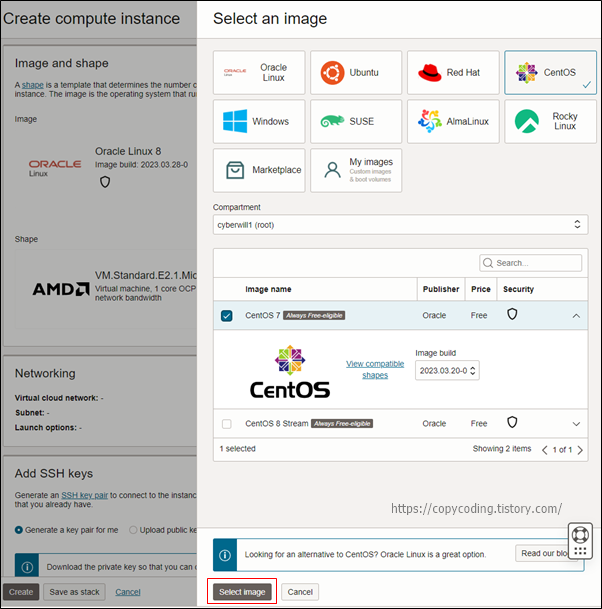Click the 1 selected status text
Screen dimensions: 602x609
coord(238,449)
